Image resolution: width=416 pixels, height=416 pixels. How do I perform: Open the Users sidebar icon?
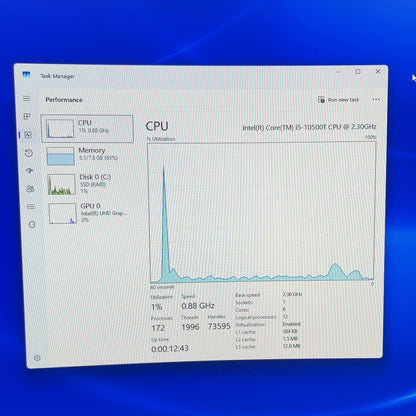[x=30, y=189]
